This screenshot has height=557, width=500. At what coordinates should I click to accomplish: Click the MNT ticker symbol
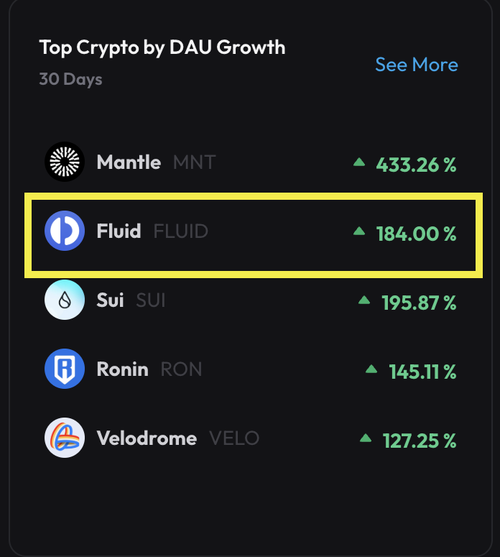click(194, 163)
